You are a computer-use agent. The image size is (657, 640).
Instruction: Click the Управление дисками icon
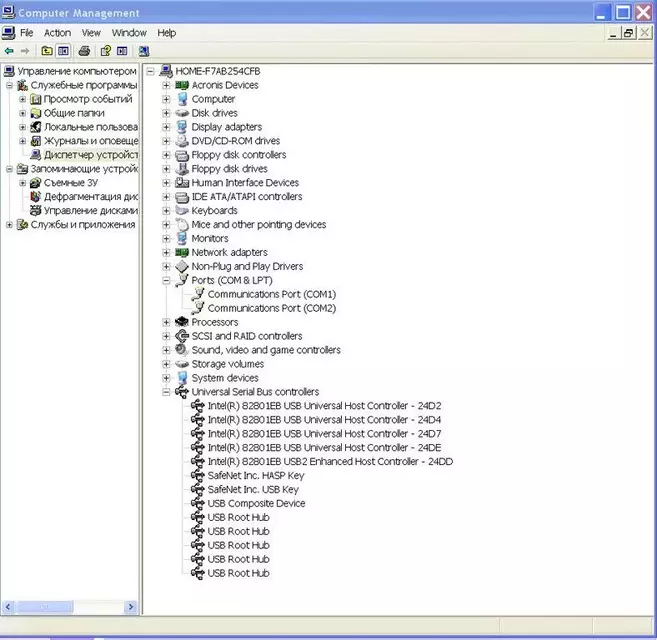[36, 210]
